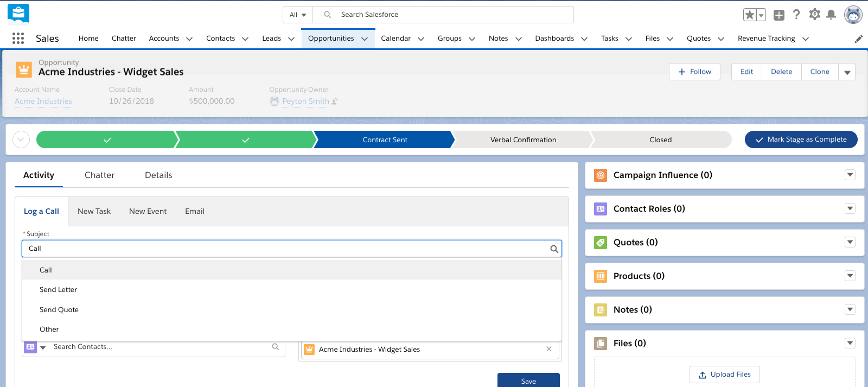
Task: Click the Peyton Smith owner avatar icon
Action: (x=275, y=101)
